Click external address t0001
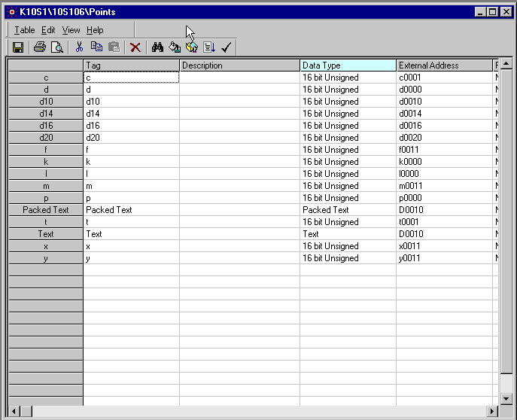The width and height of the screenshot is (517, 420). [x=445, y=222]
